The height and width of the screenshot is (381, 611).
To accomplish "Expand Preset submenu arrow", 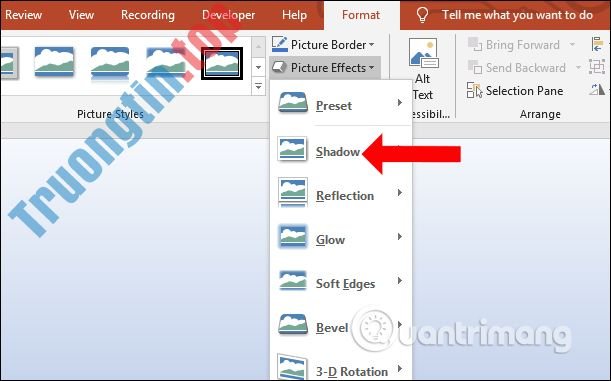I will 400,103.
